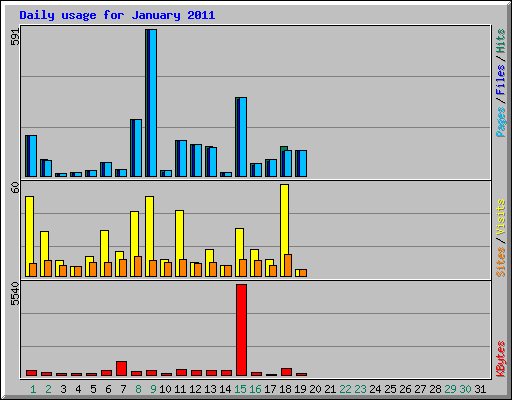Click the Visits legend label
Screen dimensions: 512x400
click(500, 217)
